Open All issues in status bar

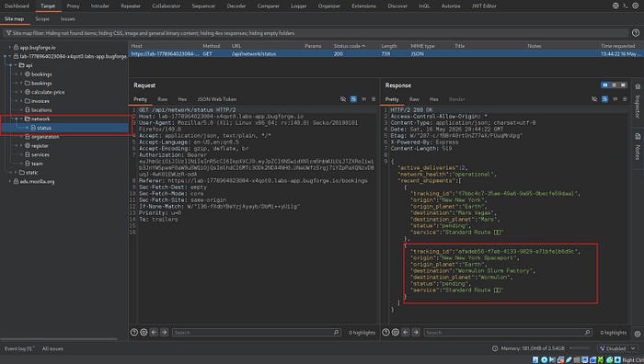click(x=52, y=348)
